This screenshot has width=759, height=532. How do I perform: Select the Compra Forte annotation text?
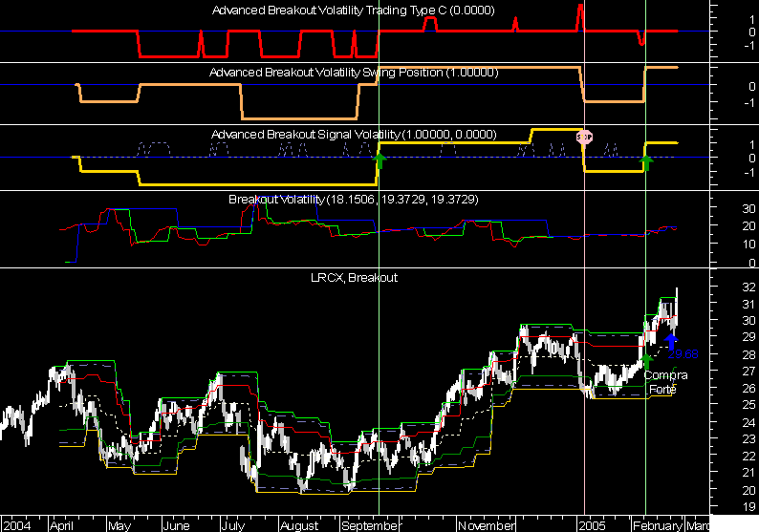[x=665, y=382]
